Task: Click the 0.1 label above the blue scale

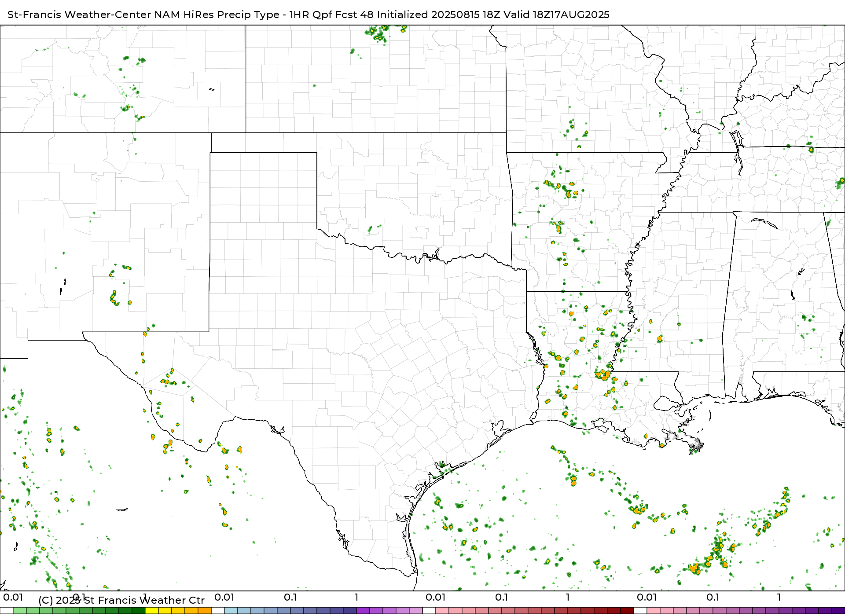Action: (290, 598)
